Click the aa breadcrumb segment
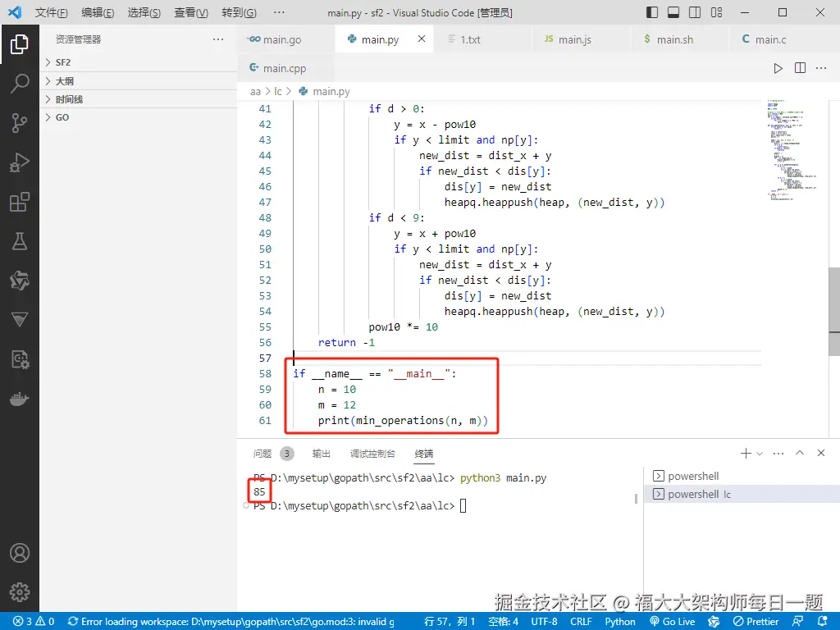The height and width of the screenshot is (630, 840). [256, 92]
